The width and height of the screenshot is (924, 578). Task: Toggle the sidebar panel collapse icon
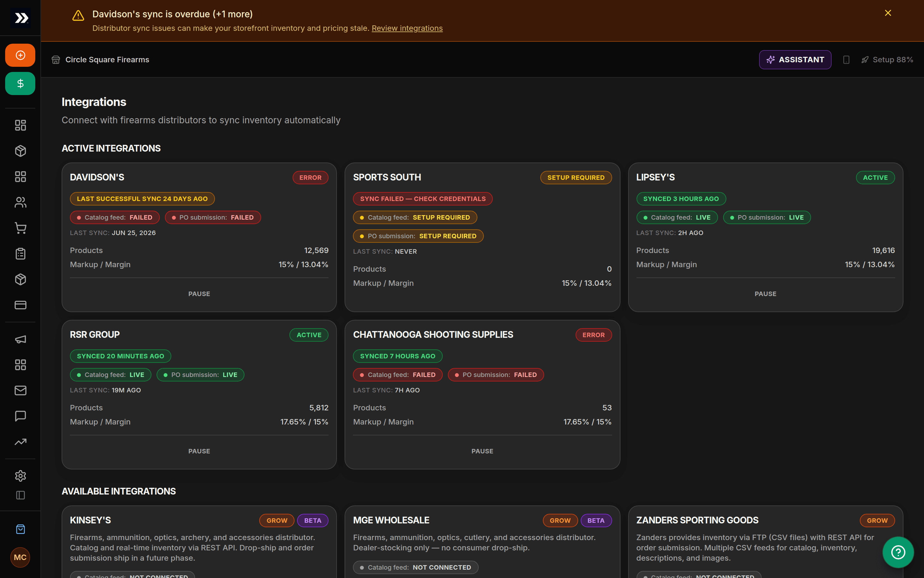(x=20, y=495)
